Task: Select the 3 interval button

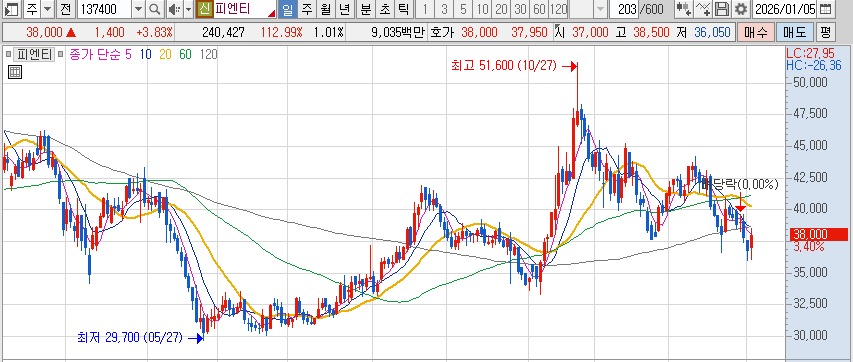Action: coord(443,9)
